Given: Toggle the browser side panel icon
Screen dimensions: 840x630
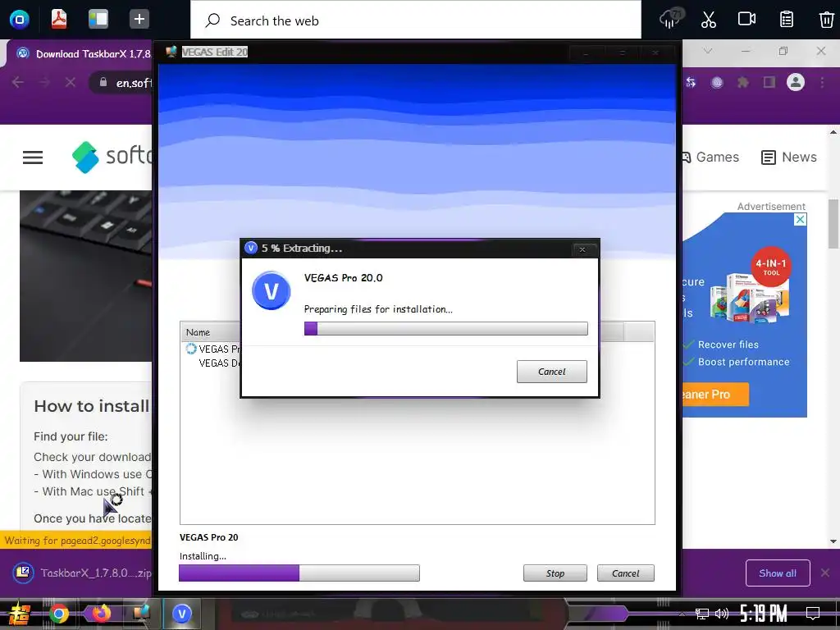Looking at the screenshot, I should 769,83.
